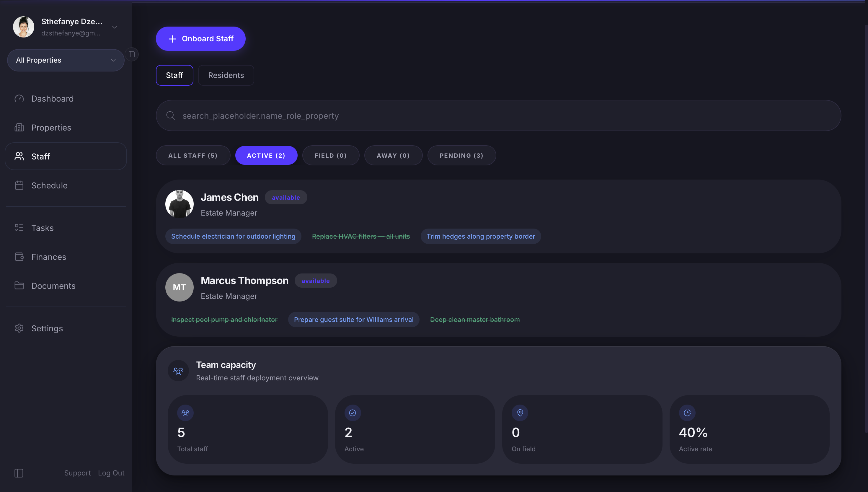Click the plus icon on Onboard Staff

click(172, 39)
